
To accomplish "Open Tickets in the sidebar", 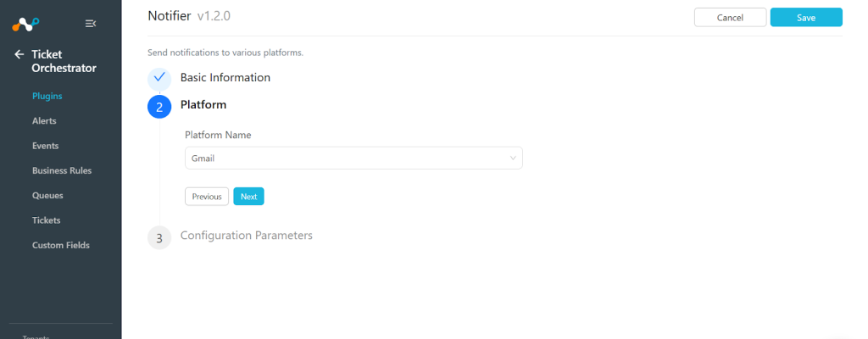I will pyautogui.click(x=47, y=220).
